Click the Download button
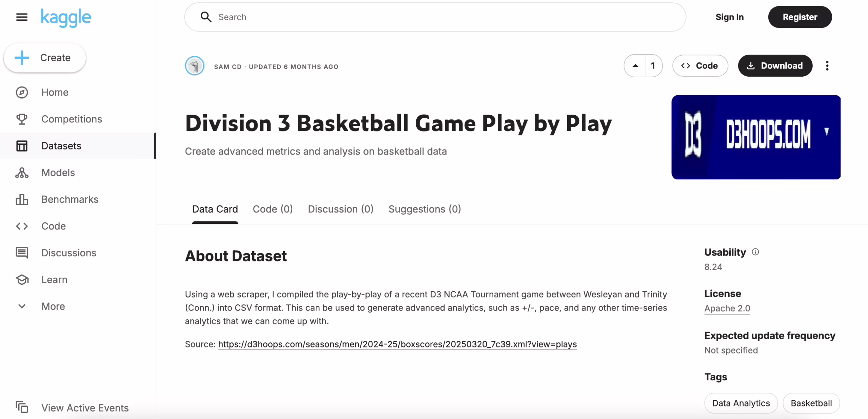This screenshot has width=868, height=419. point(775,66)
